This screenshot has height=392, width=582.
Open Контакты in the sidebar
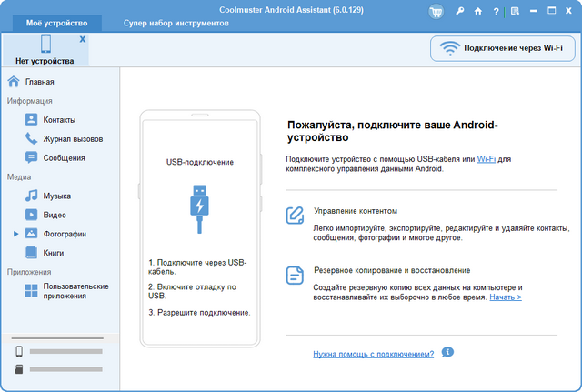pos(59,120)
